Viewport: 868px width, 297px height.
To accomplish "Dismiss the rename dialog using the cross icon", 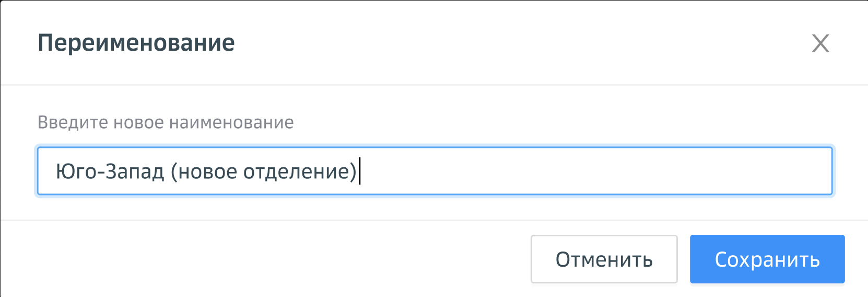I will pyautogui.click(x=820, y=43).
